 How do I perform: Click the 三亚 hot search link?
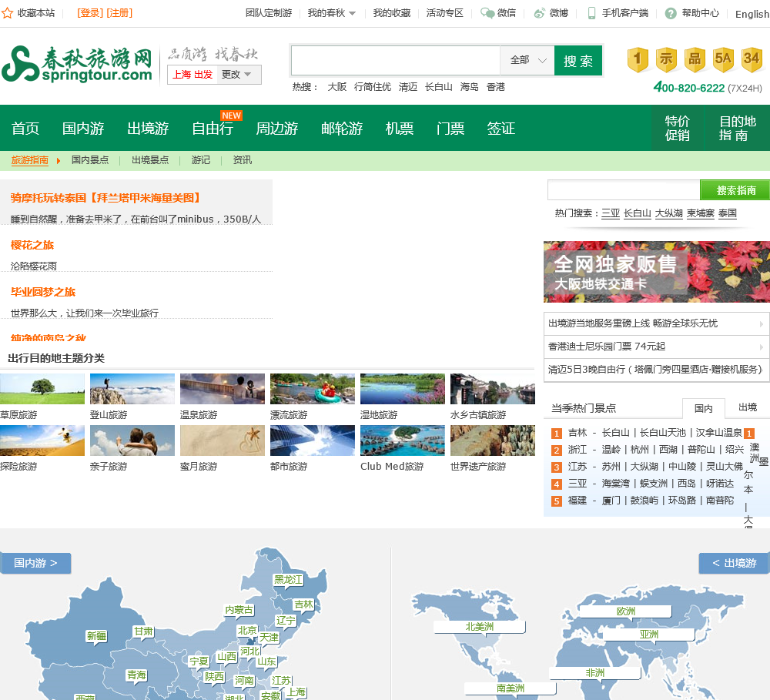click(x=611, y=213)
